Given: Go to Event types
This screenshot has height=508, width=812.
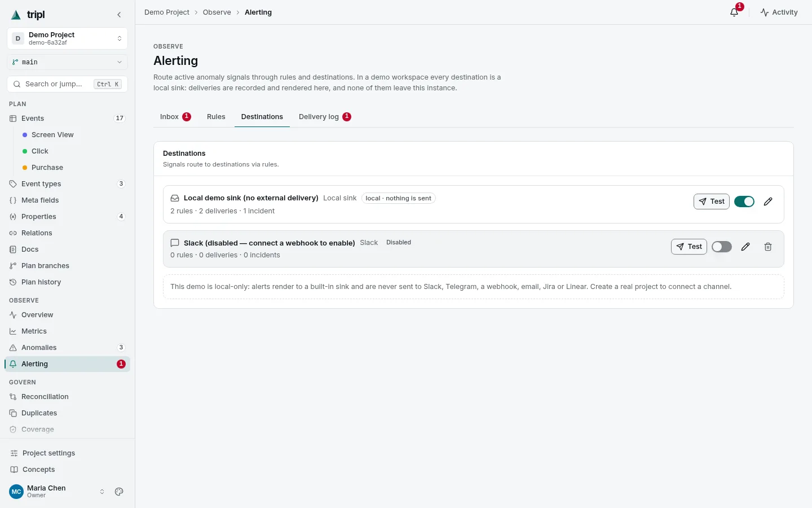Looking at the screenshot, I should 67,184.
